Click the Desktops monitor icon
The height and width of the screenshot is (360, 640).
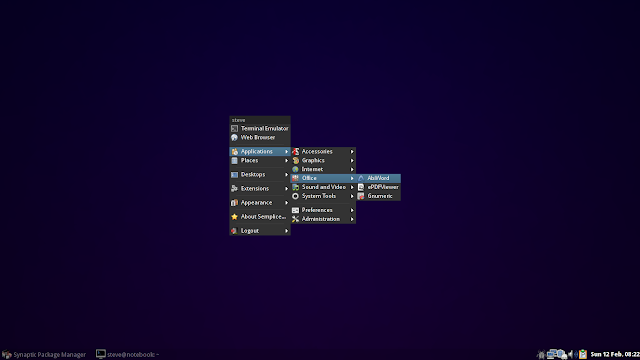(234, 175)
